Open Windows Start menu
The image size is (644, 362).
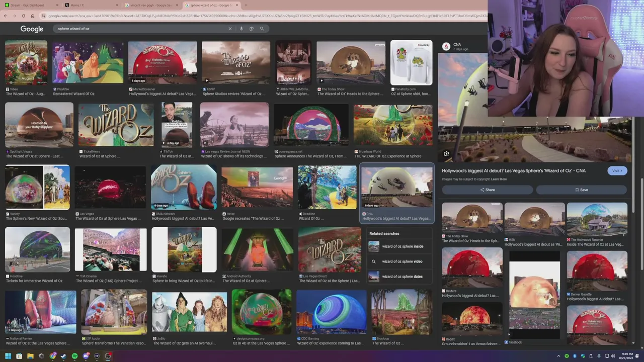[x=8, y=356]
